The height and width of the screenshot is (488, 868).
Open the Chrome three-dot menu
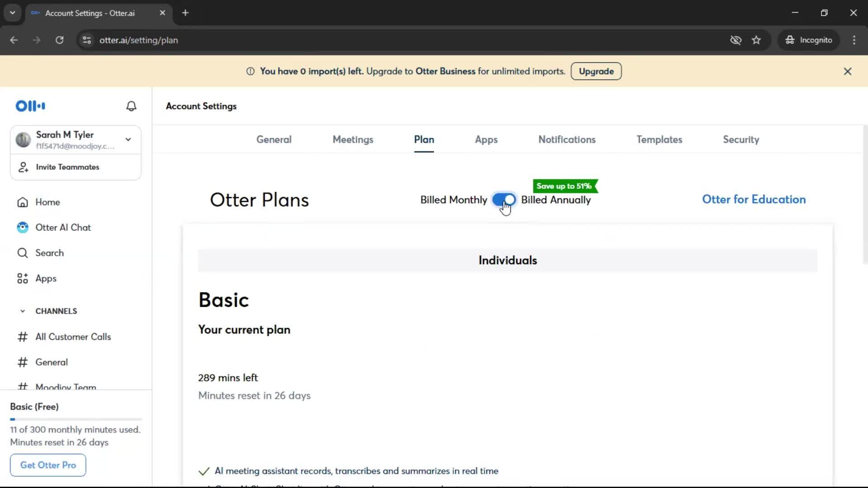point(854,40)
